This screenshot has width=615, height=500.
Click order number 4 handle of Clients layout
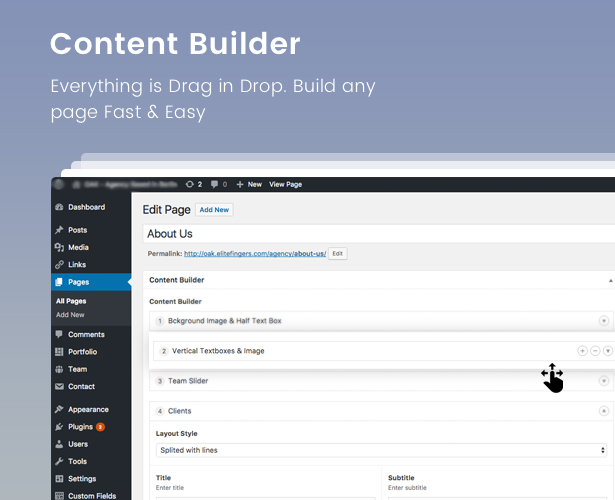[160, 411]
